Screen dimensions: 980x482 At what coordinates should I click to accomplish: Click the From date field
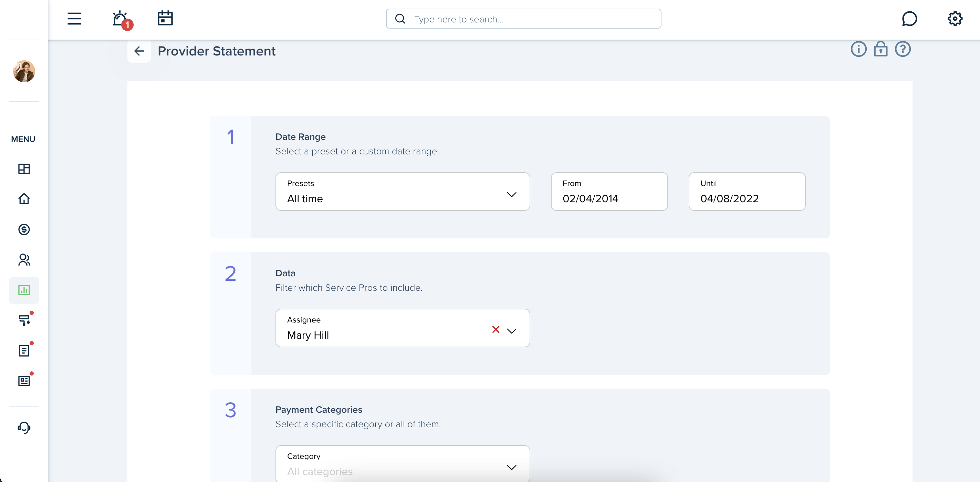point(609,192)
